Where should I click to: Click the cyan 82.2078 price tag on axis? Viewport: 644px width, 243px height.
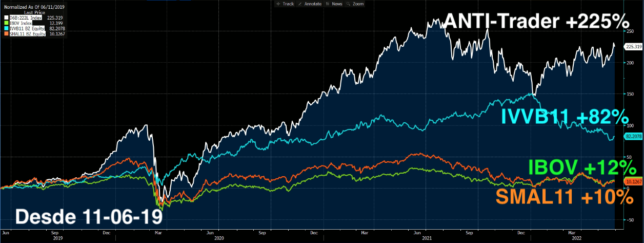click(634, 136)
